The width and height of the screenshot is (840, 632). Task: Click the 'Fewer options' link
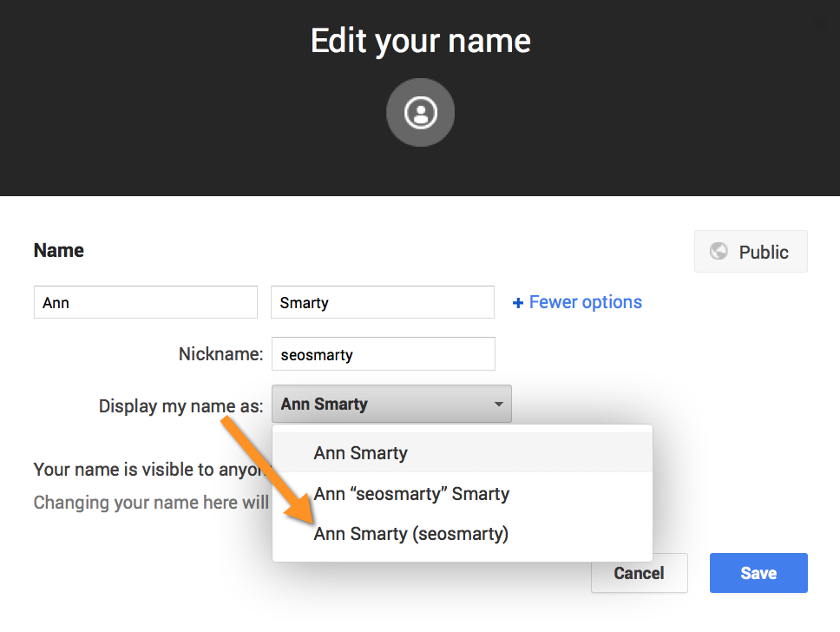click(x=585, y=302)
